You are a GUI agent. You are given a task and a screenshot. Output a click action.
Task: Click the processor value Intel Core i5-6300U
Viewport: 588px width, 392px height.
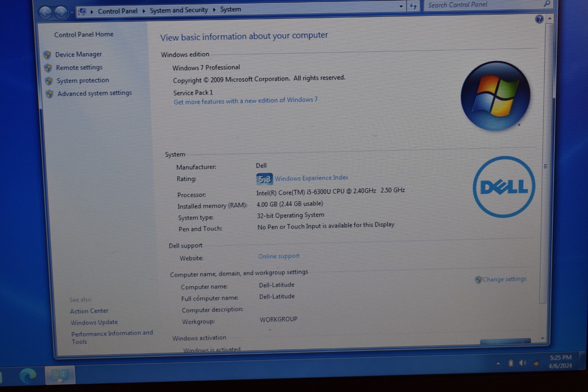330,191
